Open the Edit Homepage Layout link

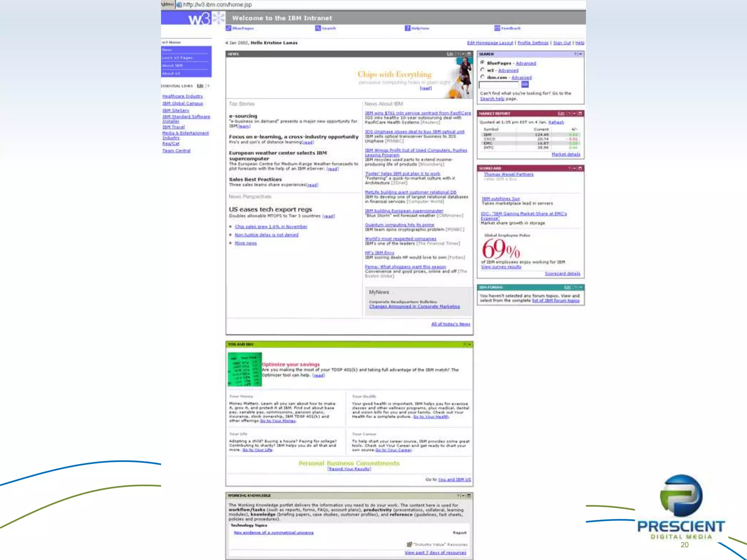coord(490,43)
